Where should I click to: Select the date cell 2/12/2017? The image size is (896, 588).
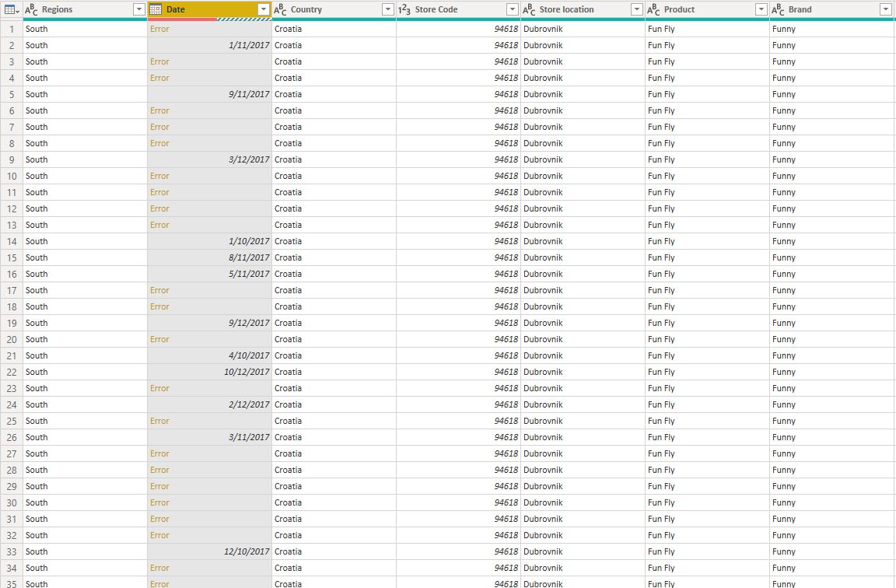(x=210, y=404)
